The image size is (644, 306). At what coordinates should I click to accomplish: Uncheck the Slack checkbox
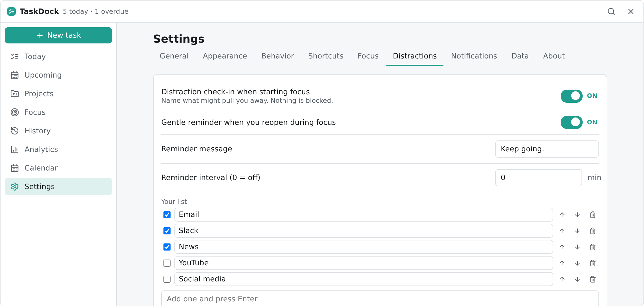tap(167, 231)
